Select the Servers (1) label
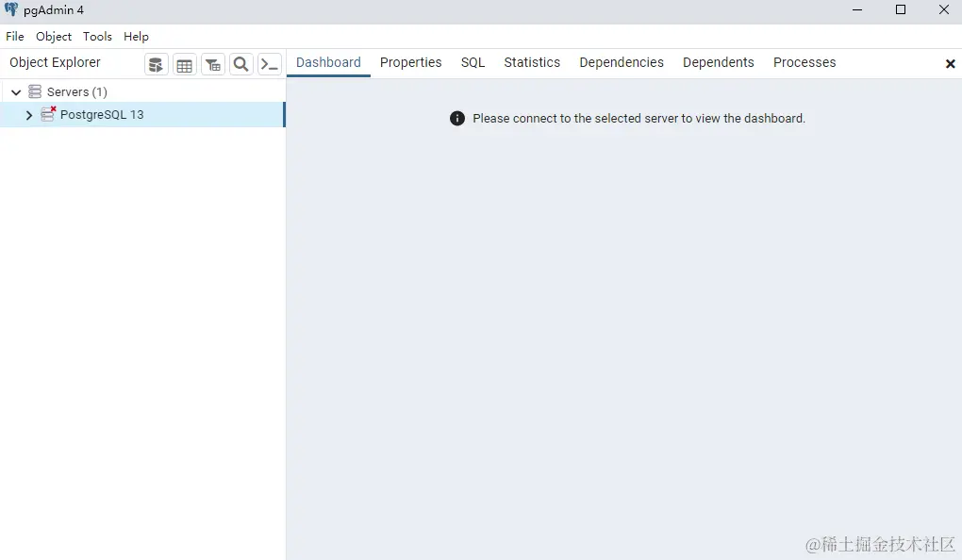The width and height of the screenshot is (962, 560). pos(77,92)
